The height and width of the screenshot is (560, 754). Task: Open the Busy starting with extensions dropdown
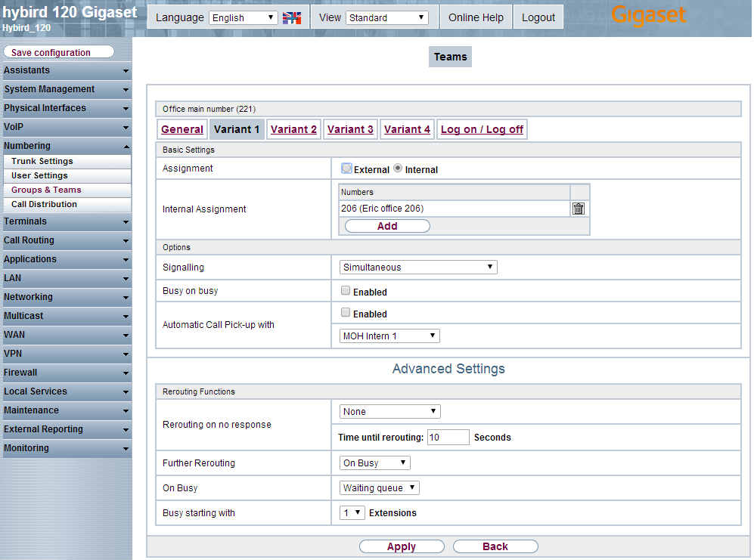tap(352, 513)
